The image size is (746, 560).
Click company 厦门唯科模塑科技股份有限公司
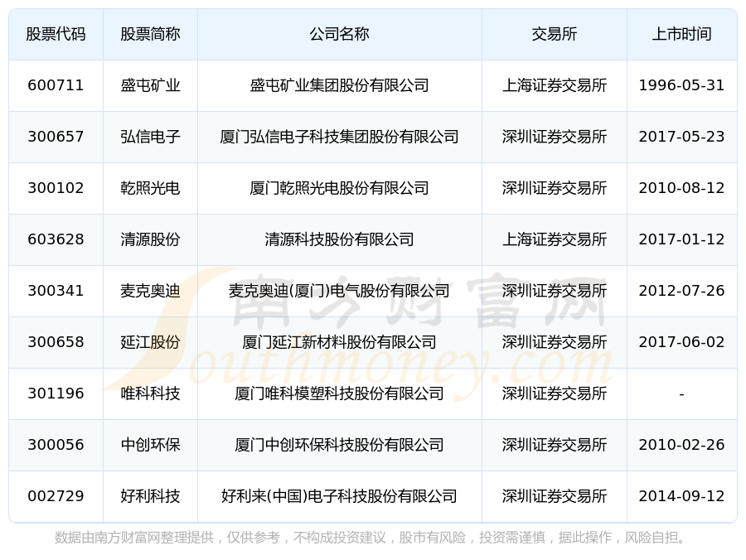(x=340, y=393)
